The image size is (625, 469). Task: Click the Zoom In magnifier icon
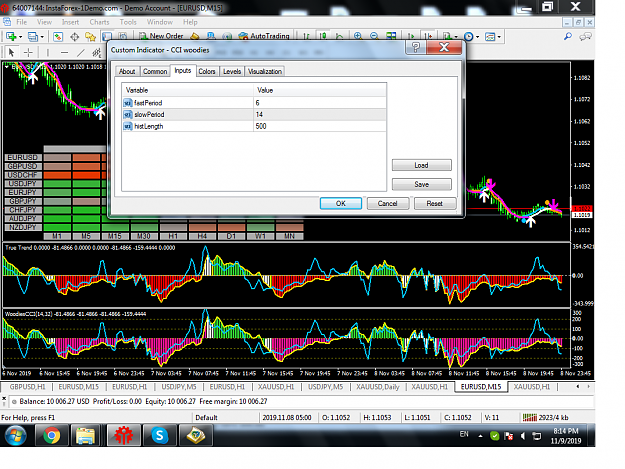tap(358, 36)
